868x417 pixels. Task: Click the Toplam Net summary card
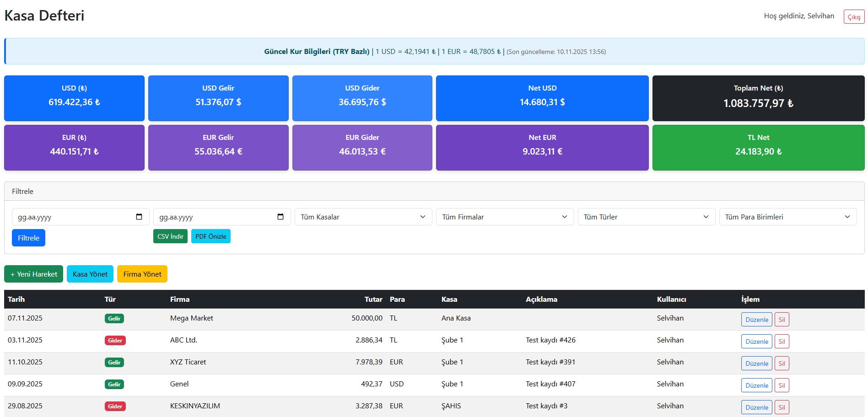tap(758, 98)
